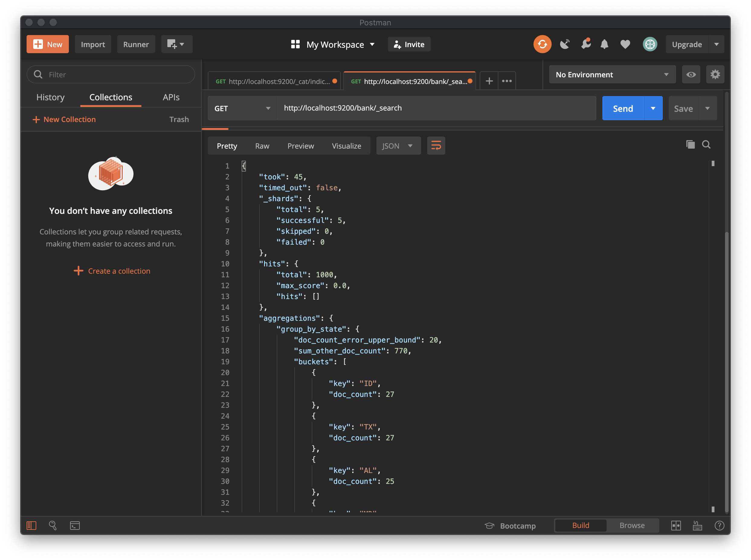Open the GET method dropdown
This screenshot has height=560, width=751.
click(242, 108)
